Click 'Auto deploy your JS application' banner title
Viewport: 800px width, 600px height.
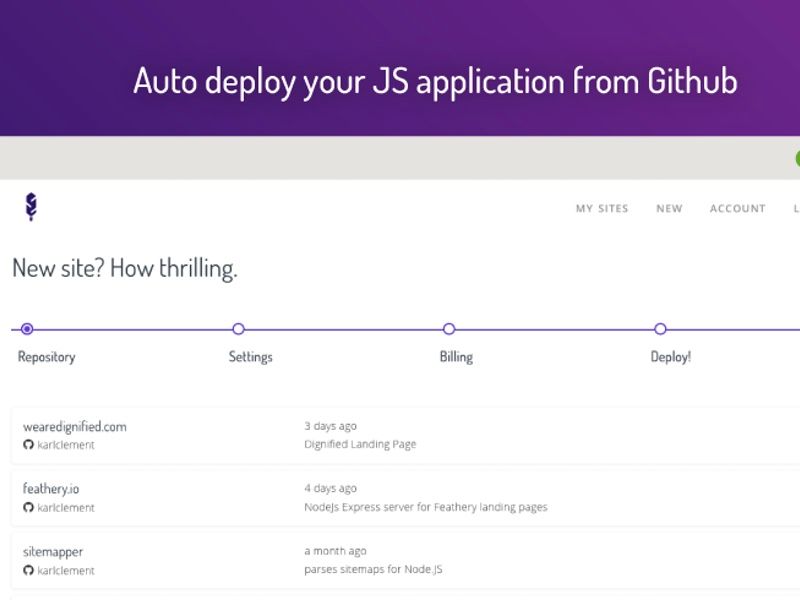coord(435,82)
